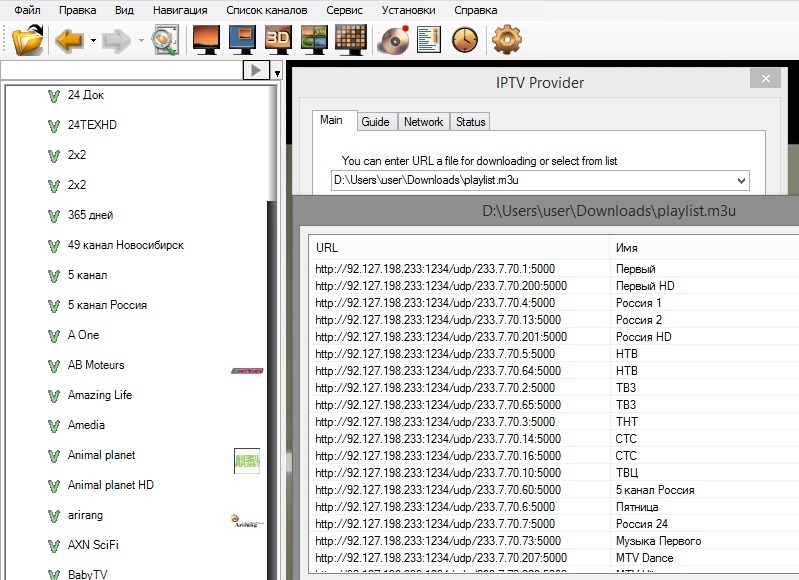The height and width of the screenshot is (580, 799).
Task: Select the Animal planet HD channel
Action: [x=110, y=485]
